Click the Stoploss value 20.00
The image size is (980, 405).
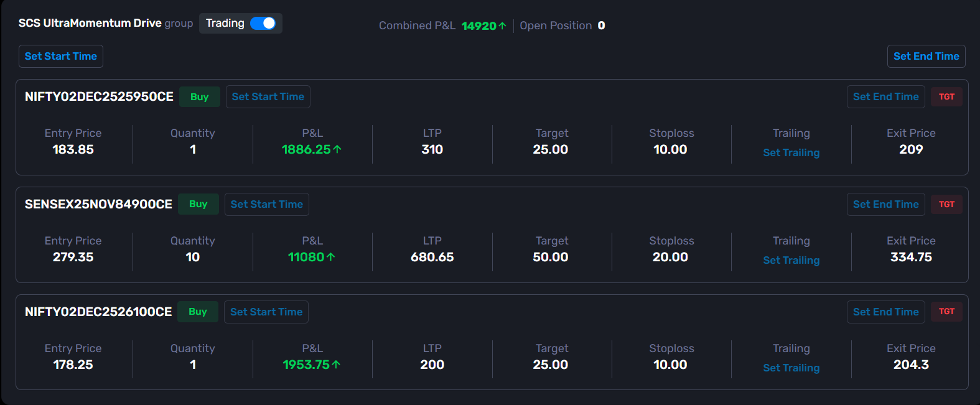pyautogui.click(x=670, y=257)
